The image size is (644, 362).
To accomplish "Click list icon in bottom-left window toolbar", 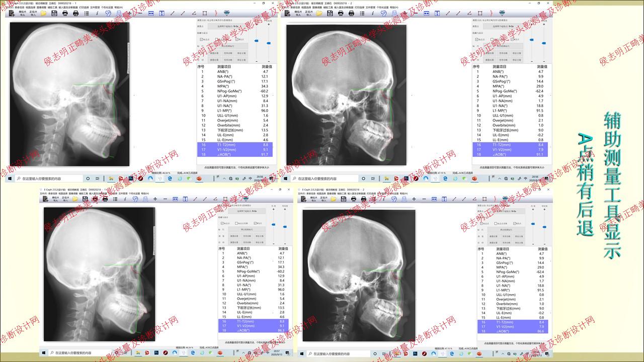I will coord(115,199).
